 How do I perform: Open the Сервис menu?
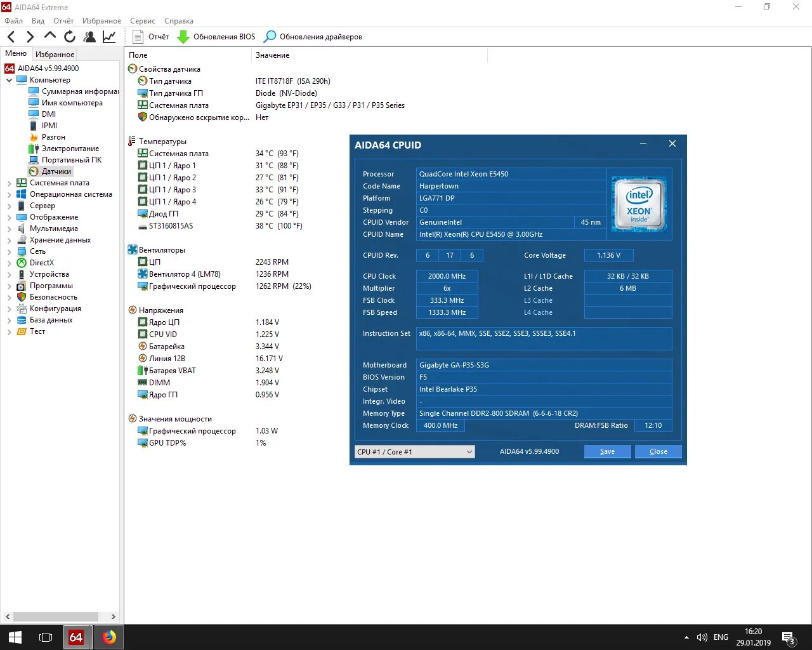coord(143,21)
